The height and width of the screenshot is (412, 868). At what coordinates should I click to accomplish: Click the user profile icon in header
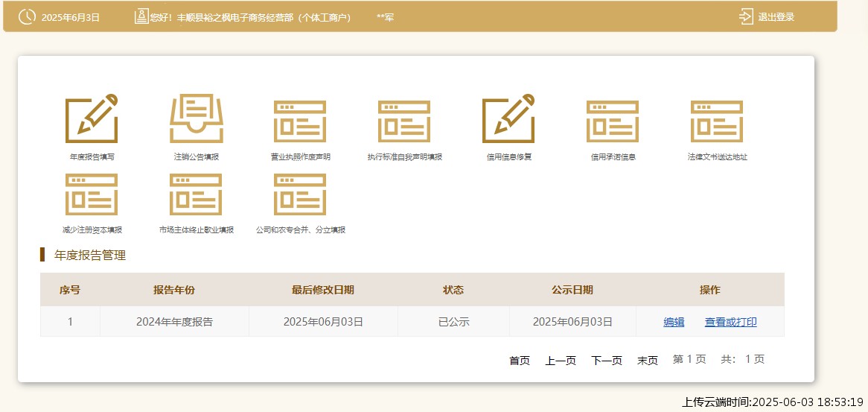[x=141, y=16]
